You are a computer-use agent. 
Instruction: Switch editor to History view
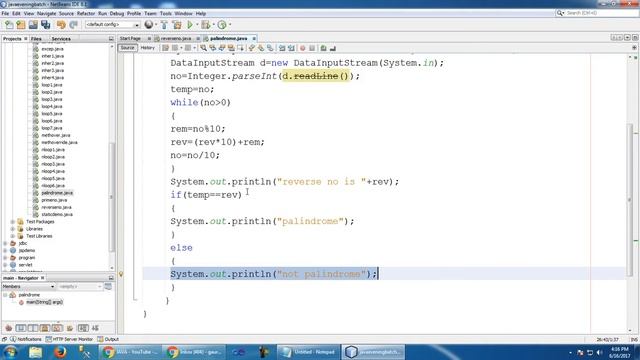148,48
